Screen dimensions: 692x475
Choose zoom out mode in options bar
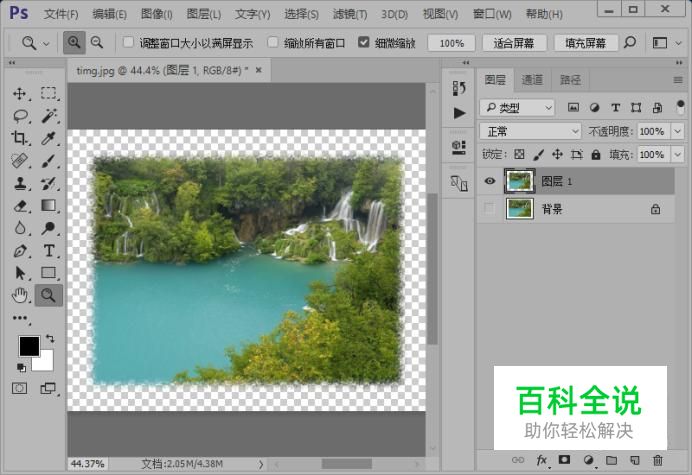click(x=97, y=43)
